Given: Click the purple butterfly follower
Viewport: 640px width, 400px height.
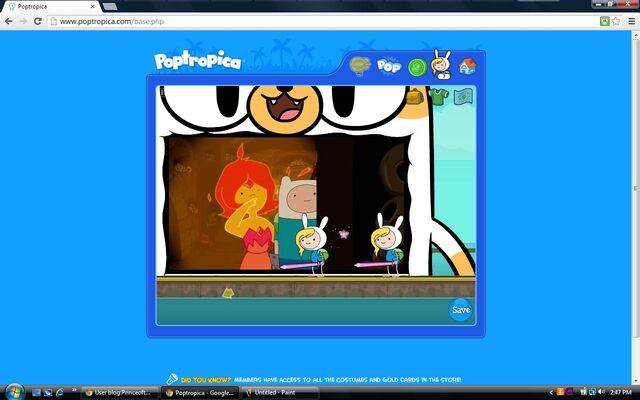Looking at the screenshot, I should click(344, 234).
